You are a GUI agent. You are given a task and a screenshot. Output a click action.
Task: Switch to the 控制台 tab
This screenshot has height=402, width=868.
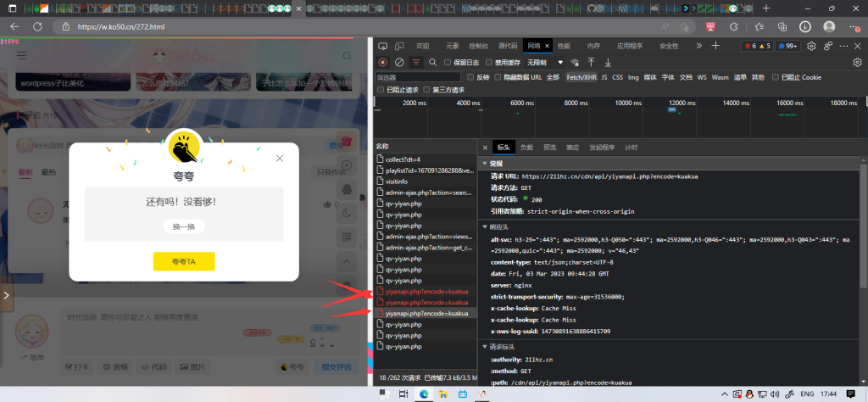coord(479,46)
